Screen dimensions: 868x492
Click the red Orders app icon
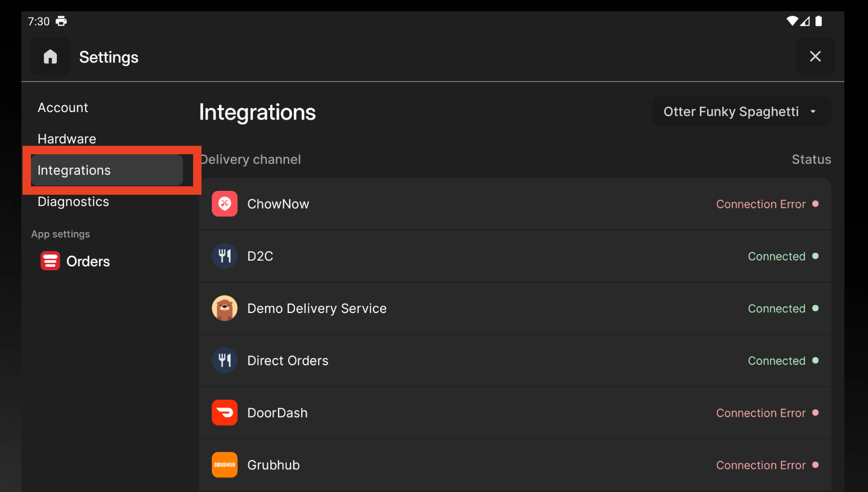coord(50,261)
